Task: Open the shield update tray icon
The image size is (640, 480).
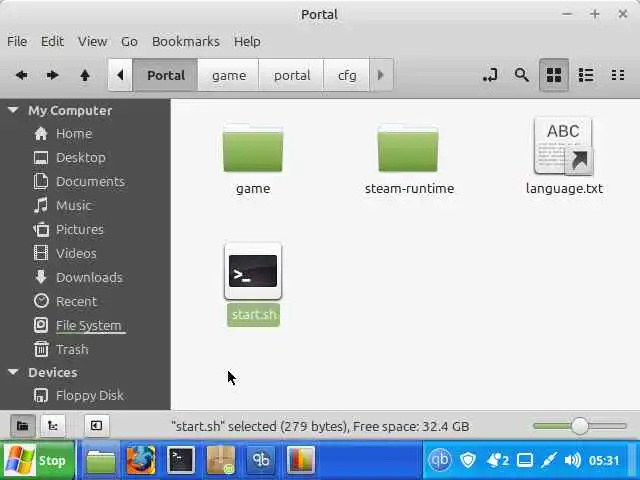Action: 468,460
